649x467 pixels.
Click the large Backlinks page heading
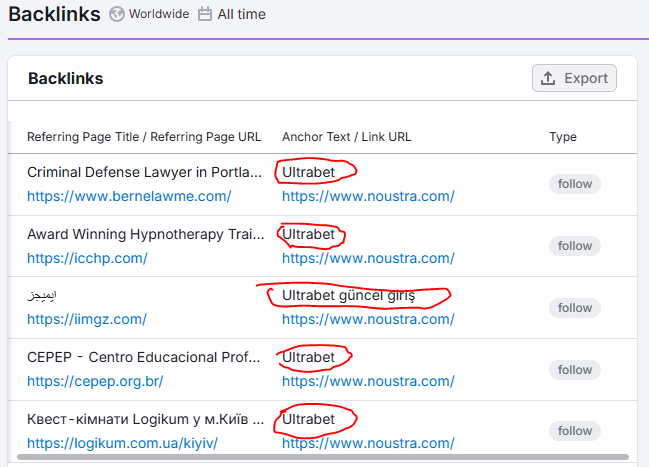pos(55,14)
